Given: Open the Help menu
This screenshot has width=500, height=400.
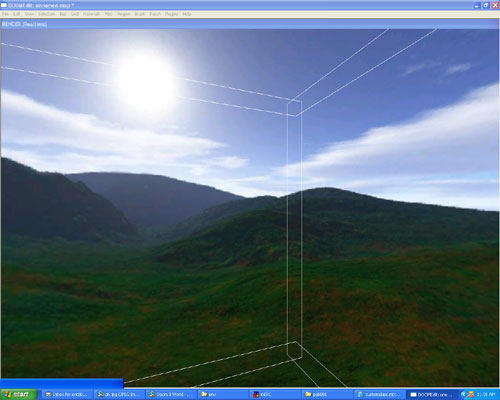Looking at the screenshot, I should pos(187,14).
